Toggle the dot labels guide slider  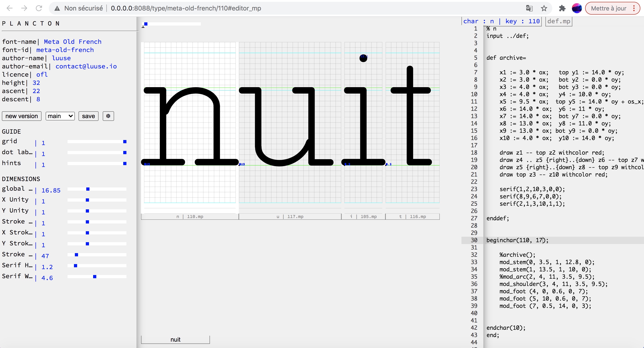(125, 153)
